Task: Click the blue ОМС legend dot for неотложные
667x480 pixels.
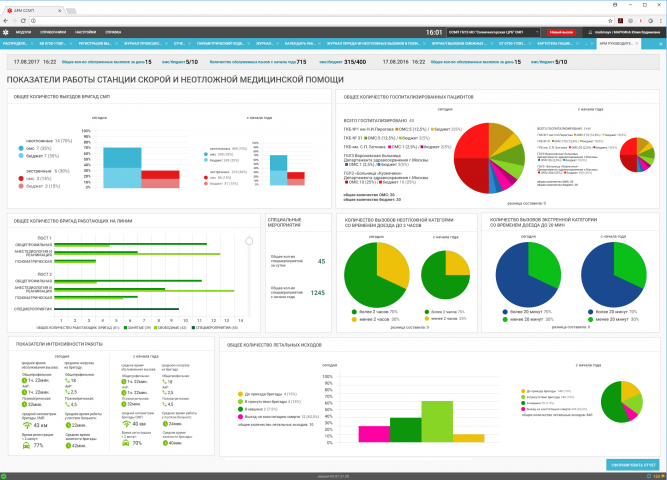Action: click(21, 148)
